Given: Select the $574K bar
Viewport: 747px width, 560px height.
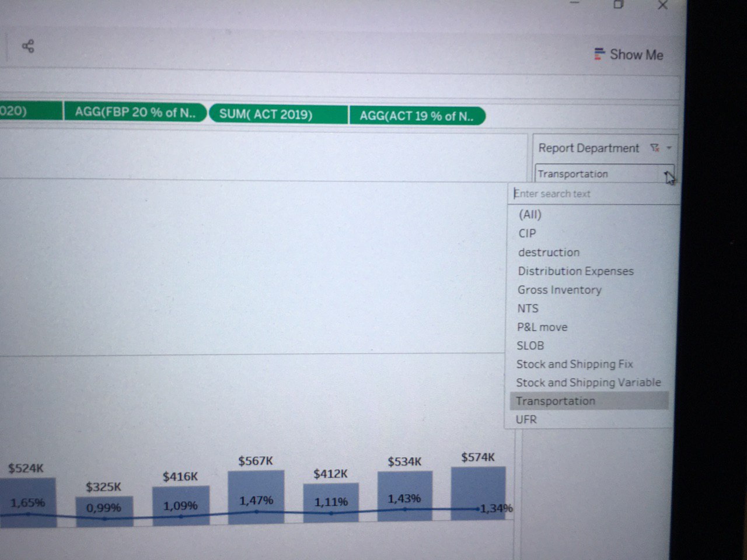Looking at the screenshot, I should (x=479, y=493).
